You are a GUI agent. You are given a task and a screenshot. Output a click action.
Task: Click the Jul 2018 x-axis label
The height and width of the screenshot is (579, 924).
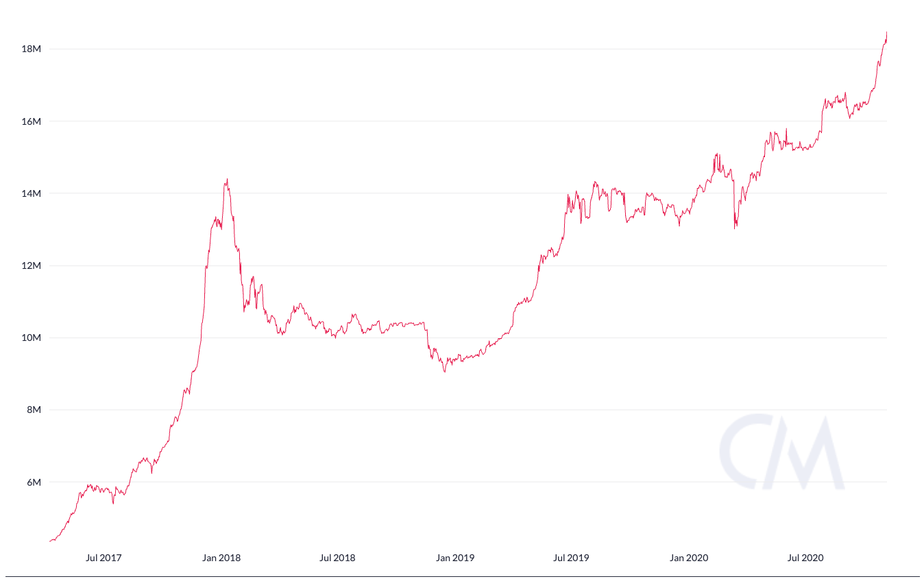[x=337, y=558]
